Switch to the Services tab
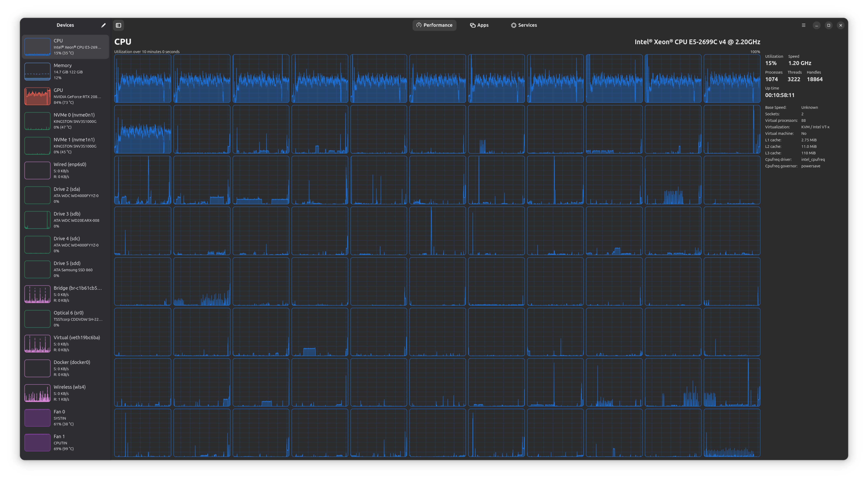Screen dimensions: 868x482 coord(524,25)
